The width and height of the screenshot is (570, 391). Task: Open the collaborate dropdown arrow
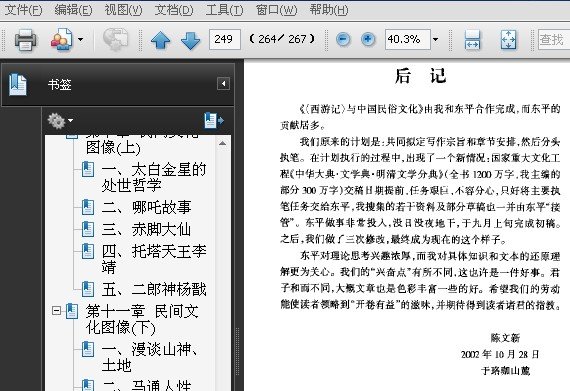(81, 39)
